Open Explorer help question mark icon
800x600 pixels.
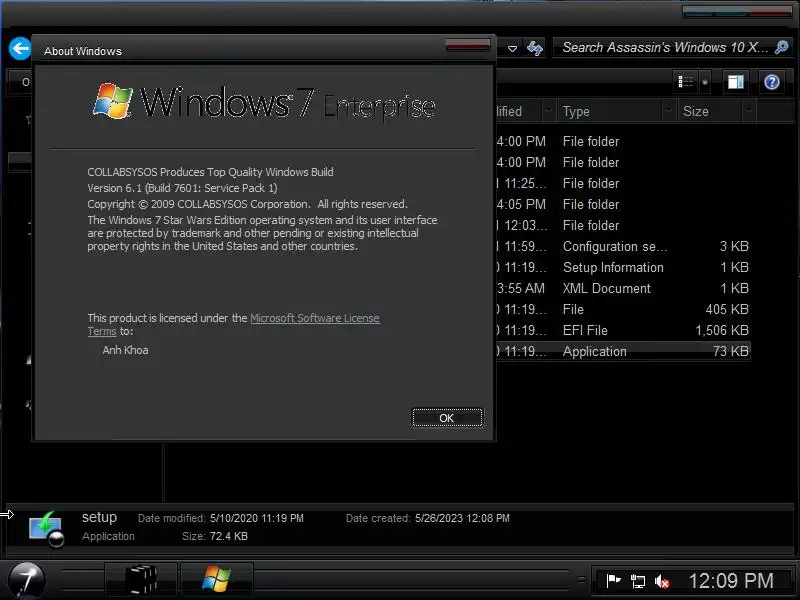(x=771, y=82)
